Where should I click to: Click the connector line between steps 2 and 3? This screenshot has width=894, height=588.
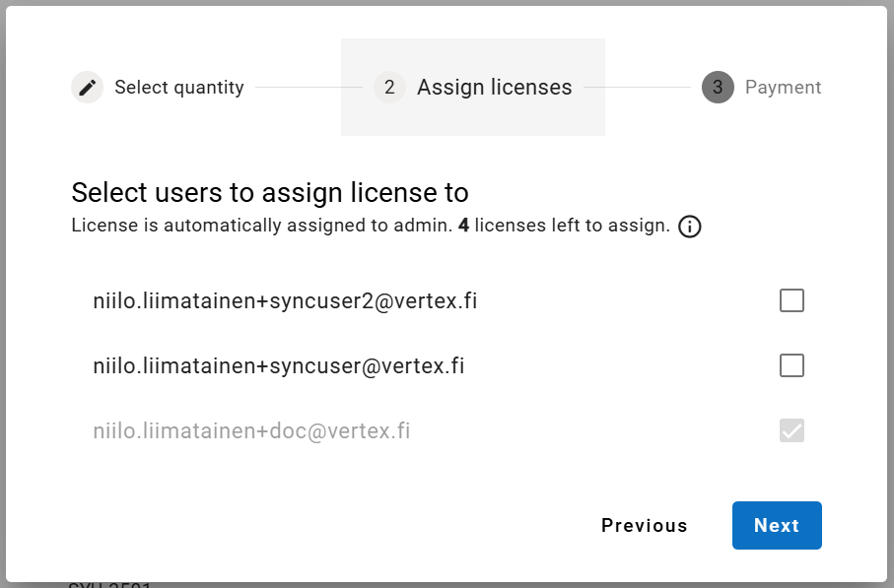[x=637, y=88]
